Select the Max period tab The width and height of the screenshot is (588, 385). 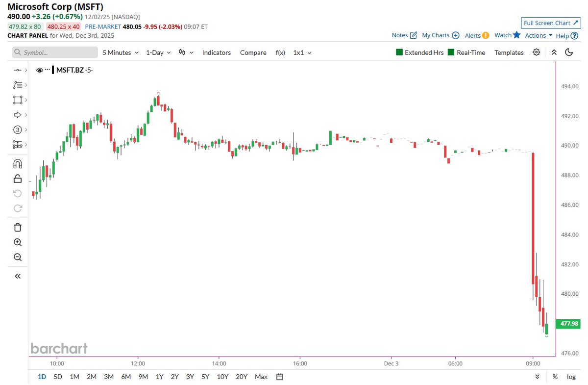pos(261,377)
